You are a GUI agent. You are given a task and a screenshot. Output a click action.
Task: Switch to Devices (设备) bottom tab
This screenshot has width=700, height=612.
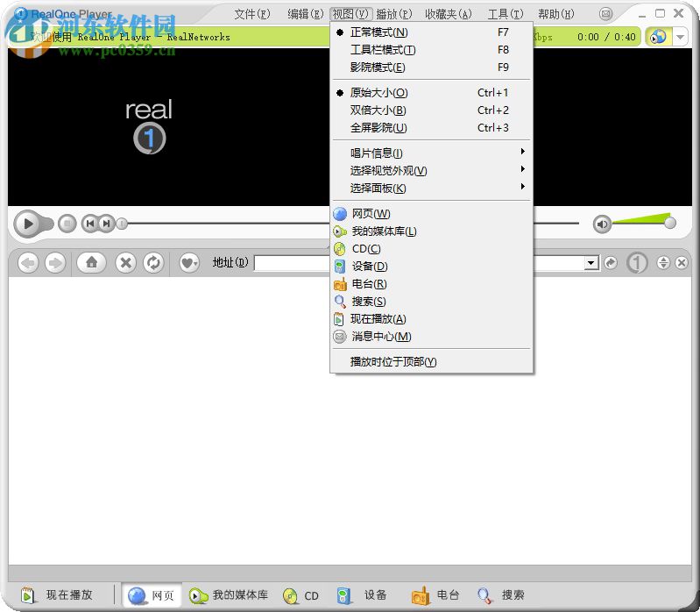tap(362, 595)
